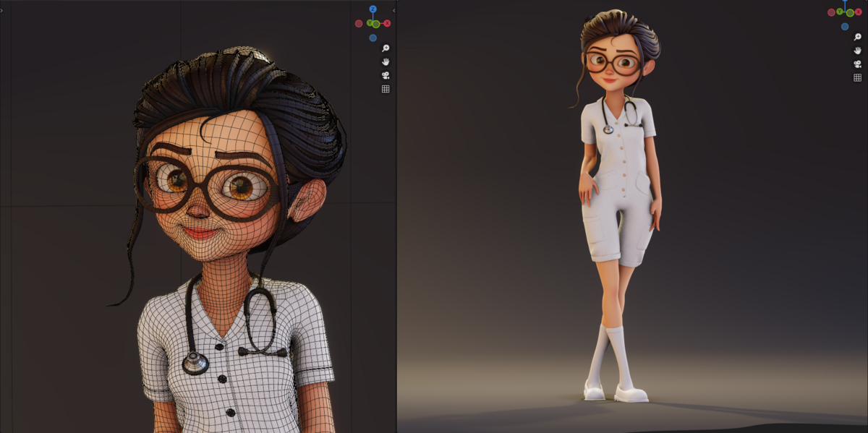
Task: Click the green Y axis on the right viewport gizmo
Action: [840, 12]
